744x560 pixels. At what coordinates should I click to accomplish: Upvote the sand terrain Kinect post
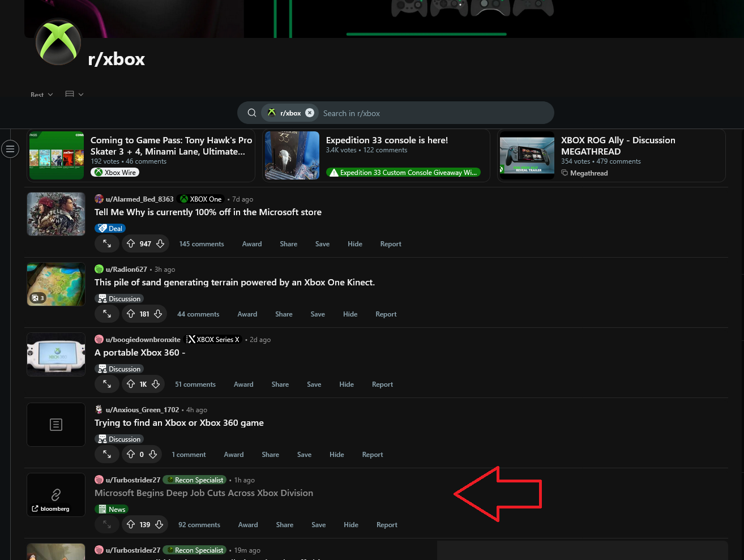tap(131, 314)
